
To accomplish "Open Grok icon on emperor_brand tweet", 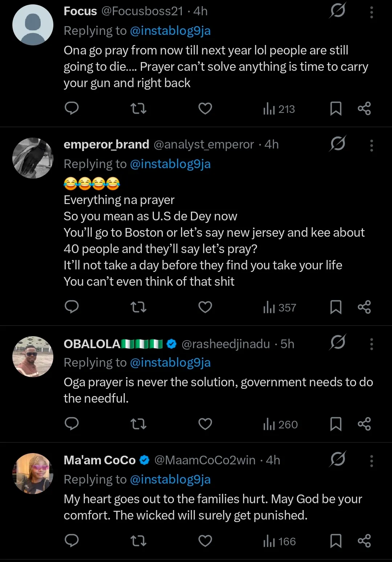I will 338,144.
